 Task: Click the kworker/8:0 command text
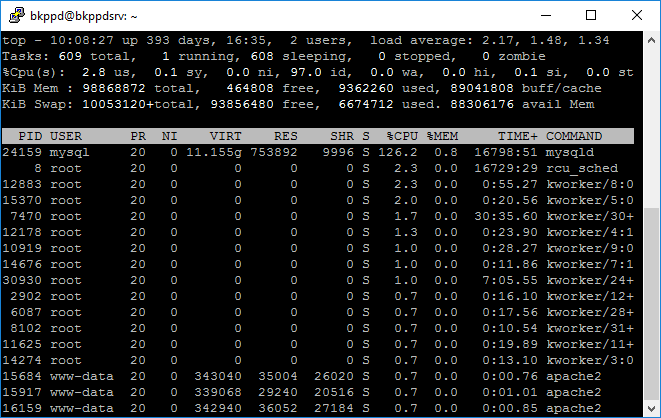tap(590, 185)
